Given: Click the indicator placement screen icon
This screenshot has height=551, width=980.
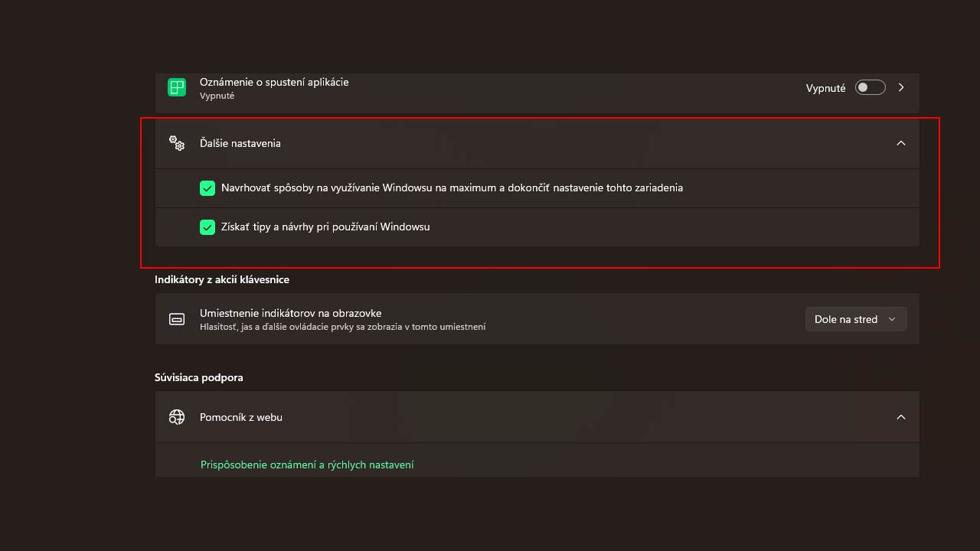Looking at the screenshot, I should tap(177, 319).
